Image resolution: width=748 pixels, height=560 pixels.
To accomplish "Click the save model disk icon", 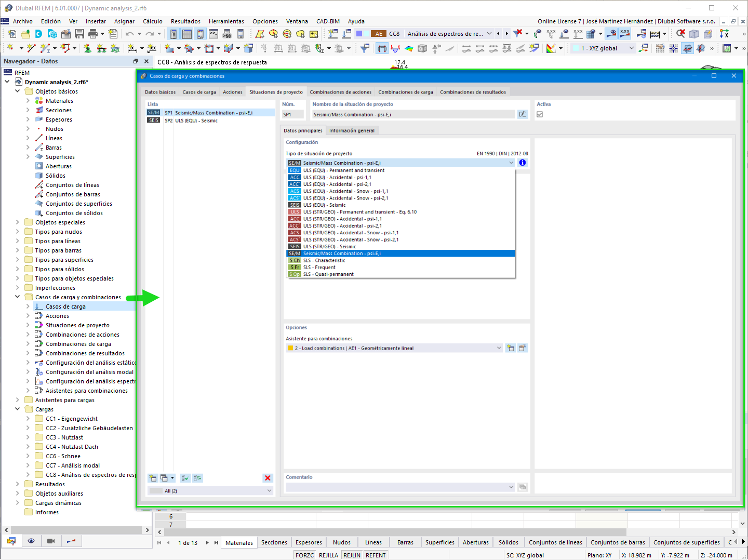I will pos(79,34).
